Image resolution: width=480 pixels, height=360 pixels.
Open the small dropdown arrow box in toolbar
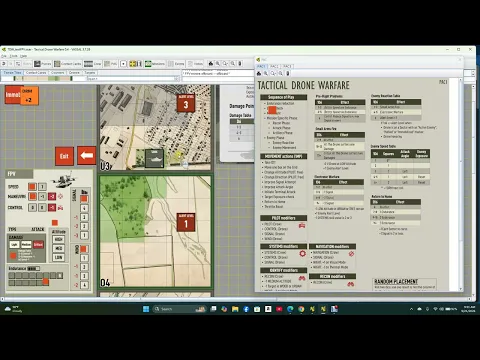click(124, 64)
